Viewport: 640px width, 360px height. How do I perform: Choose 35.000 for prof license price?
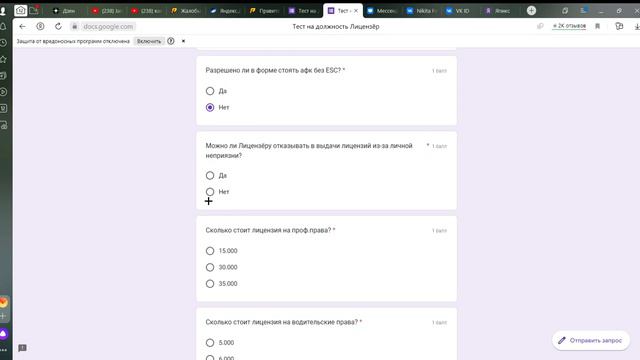pyautogui.click(x=210, y=284)
